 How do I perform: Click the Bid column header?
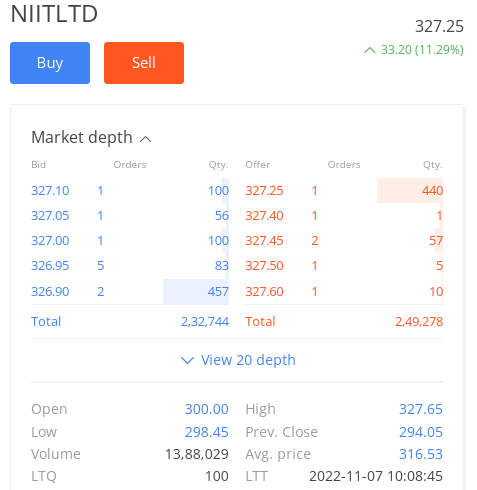(x=39, y=165)
